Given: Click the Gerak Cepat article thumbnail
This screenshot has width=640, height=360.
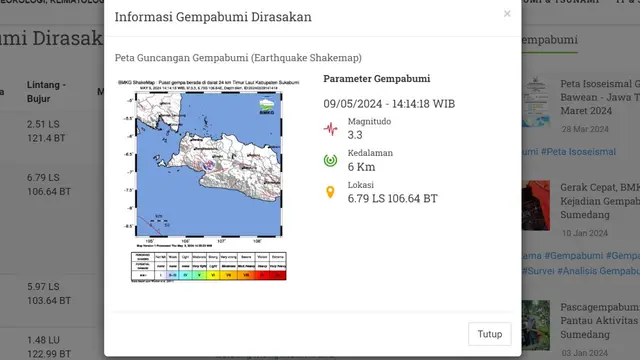Looking at the screenshot, I should point(536,205).
